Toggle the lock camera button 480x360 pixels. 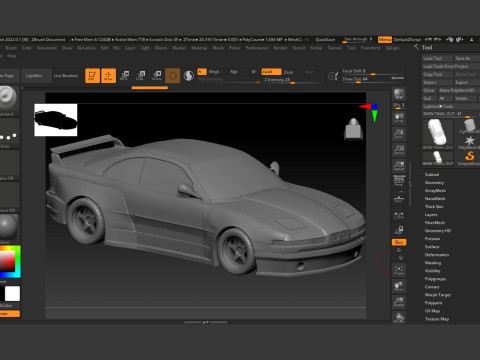pos(399,230)
